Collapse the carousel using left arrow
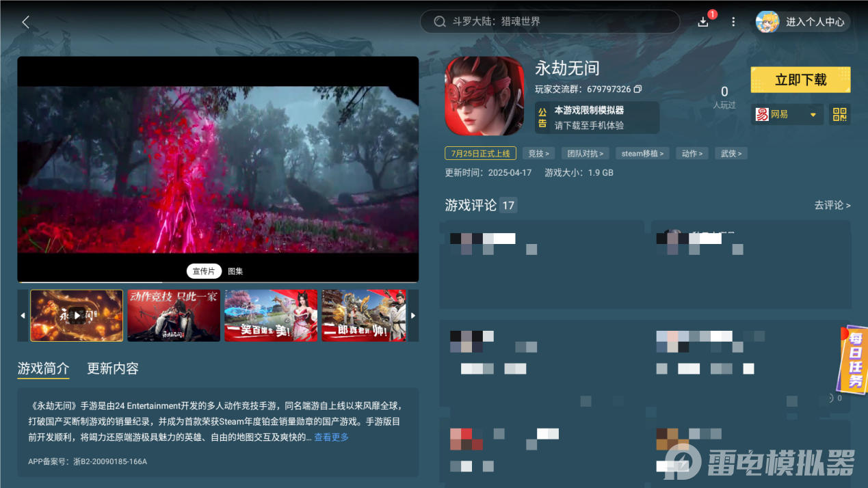 pyautogui.click(x=23, y=315)
